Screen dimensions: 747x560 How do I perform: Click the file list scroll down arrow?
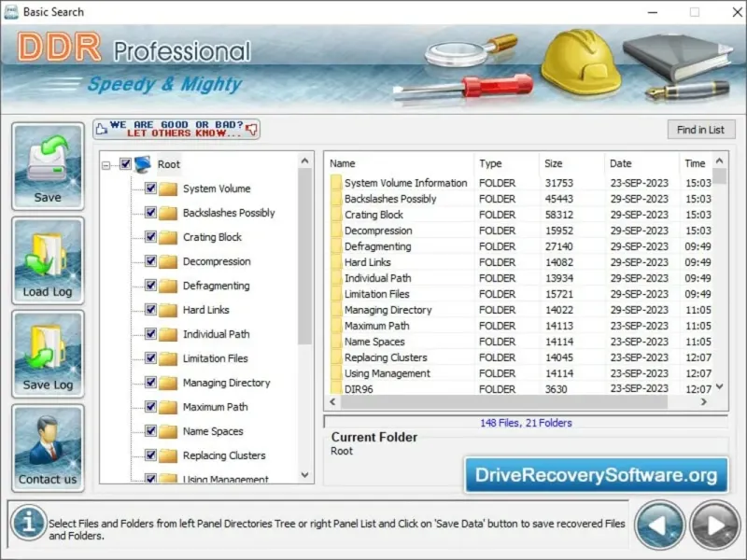pyautogui.click(x=719, y=386)
